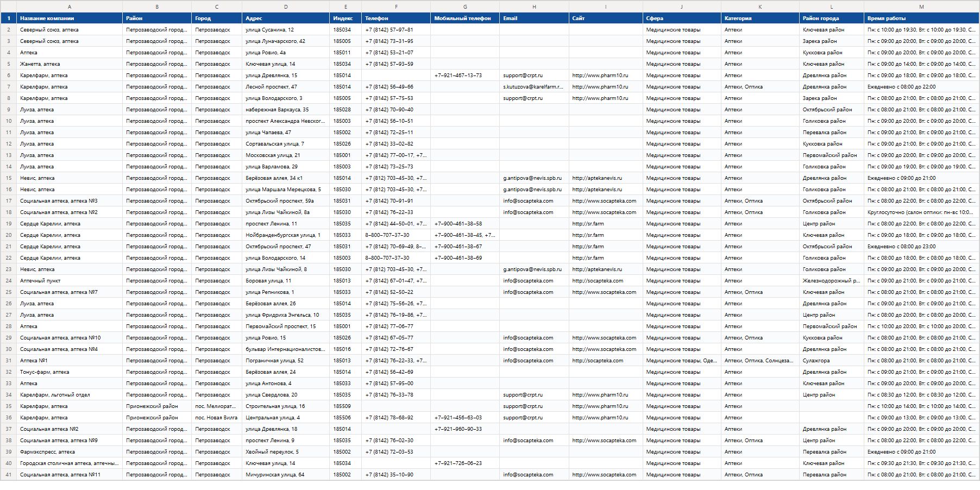The image size is (980, 490).
Task: Click address 'Строительная улица, 16'
Action: pos(286,406)
